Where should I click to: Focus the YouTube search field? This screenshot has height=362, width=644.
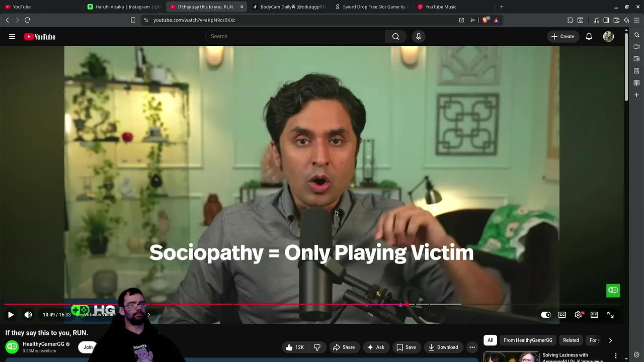pos(295,36)
